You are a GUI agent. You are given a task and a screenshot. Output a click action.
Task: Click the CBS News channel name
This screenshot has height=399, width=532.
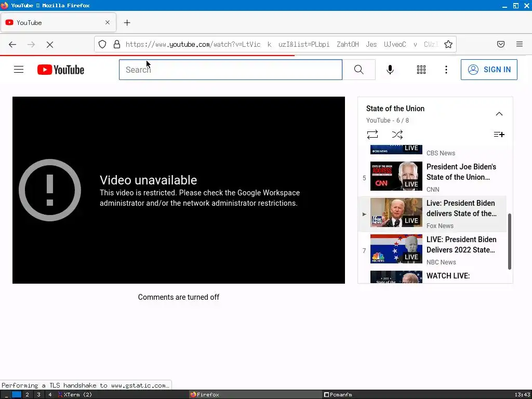pos(441,153)
